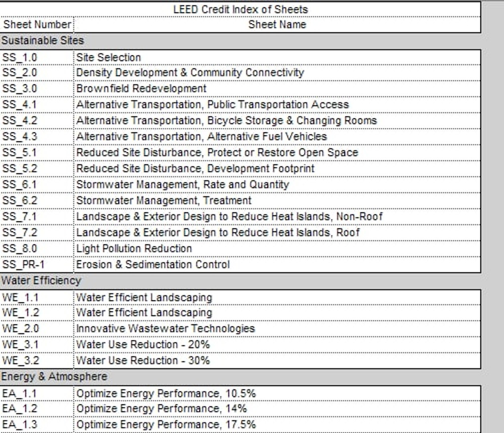The height and width of the screenshot is (433, 504).
Task: Click sheet number cell SS_4.1
Action: tap(37, 105)
